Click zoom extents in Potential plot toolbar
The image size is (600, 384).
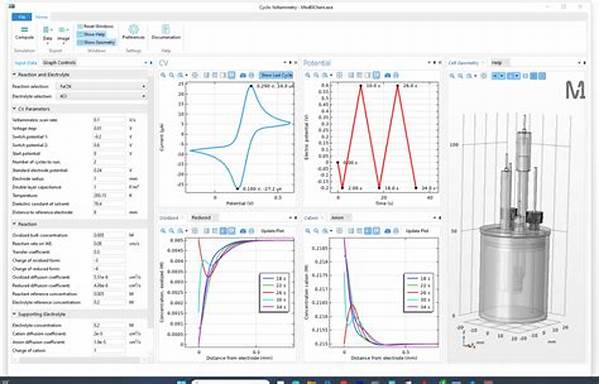(339, 75)
